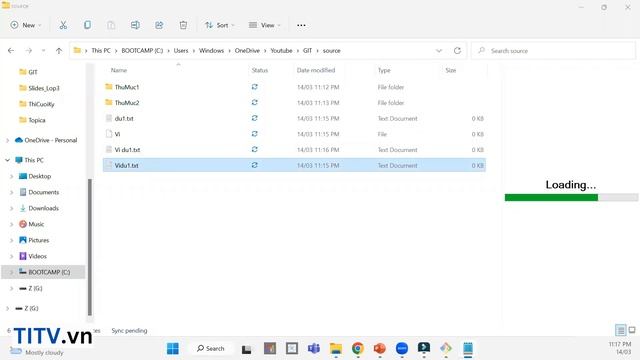Open Task View on taskbar

[247, 349]
